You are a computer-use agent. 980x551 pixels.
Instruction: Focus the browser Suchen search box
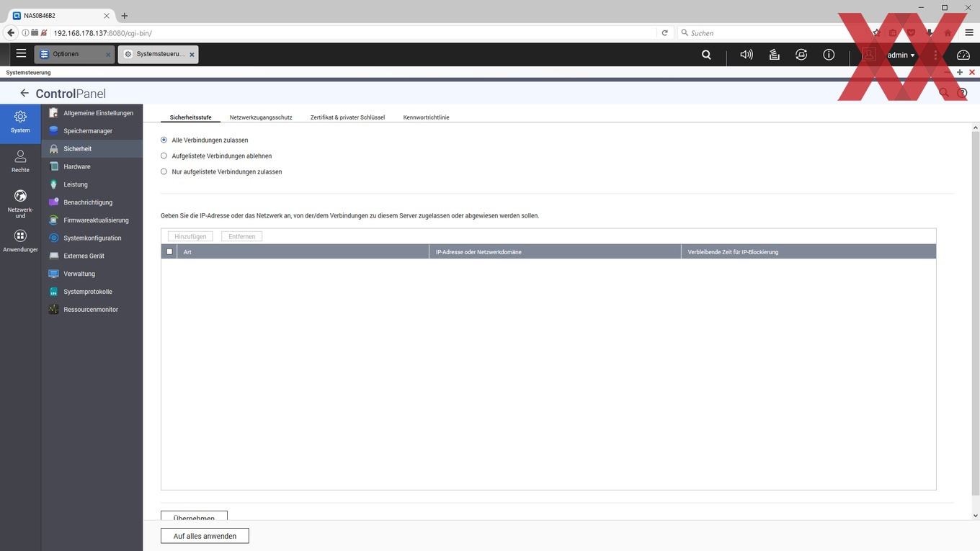tap(771, 32)
